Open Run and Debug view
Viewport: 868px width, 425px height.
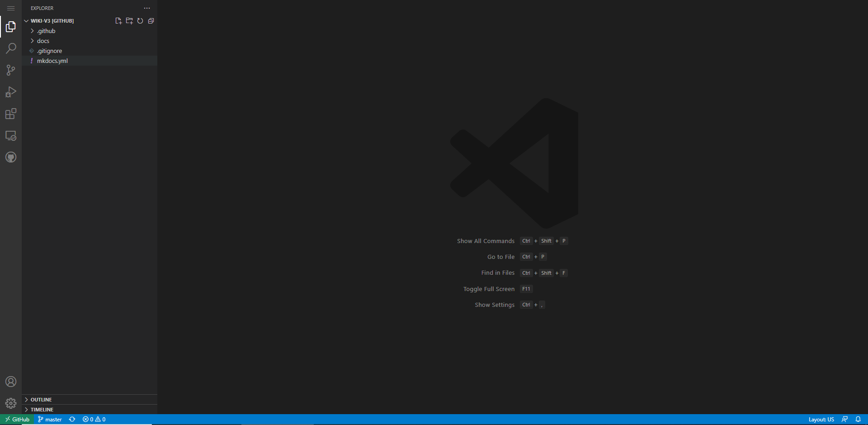click(11, 92)
